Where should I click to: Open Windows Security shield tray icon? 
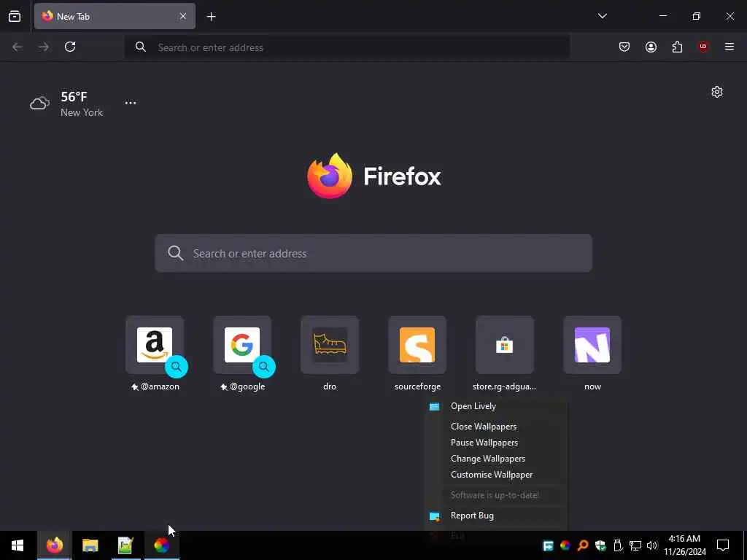click(x=600, y=545)
